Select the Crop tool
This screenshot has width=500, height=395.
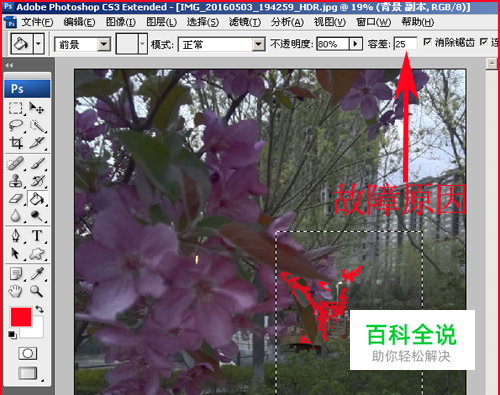click(16, 143)
